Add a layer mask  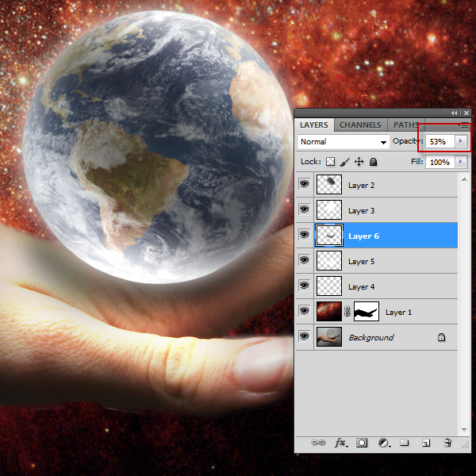coord(362,443)
